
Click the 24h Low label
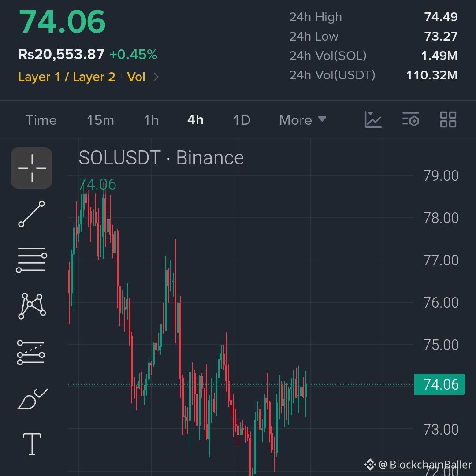314,37
